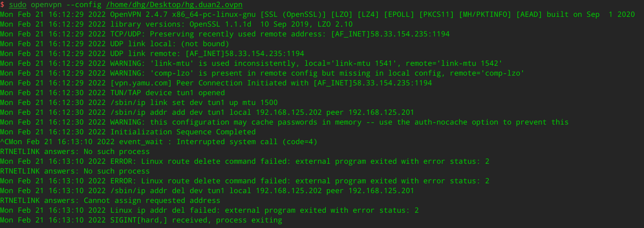
Task: Click "TUN/TAP device tun1 opened" text
Action: tap(167, 93)
